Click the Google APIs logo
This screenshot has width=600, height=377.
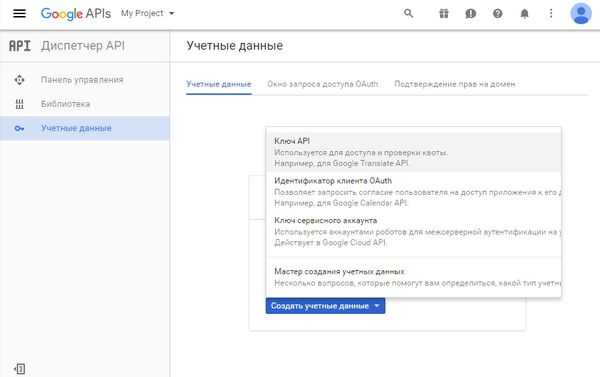point(76,14)
